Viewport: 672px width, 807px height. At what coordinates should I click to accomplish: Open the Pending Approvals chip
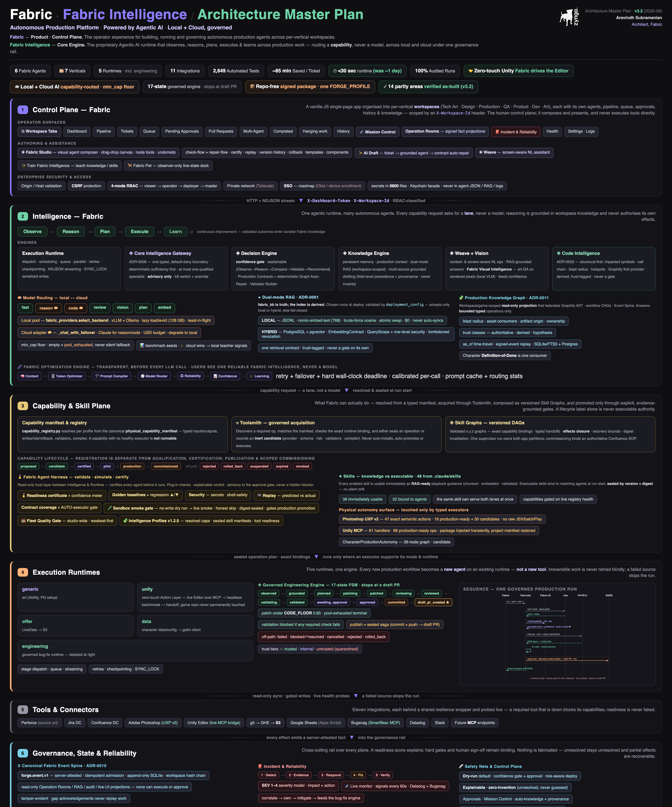point(182,131)
